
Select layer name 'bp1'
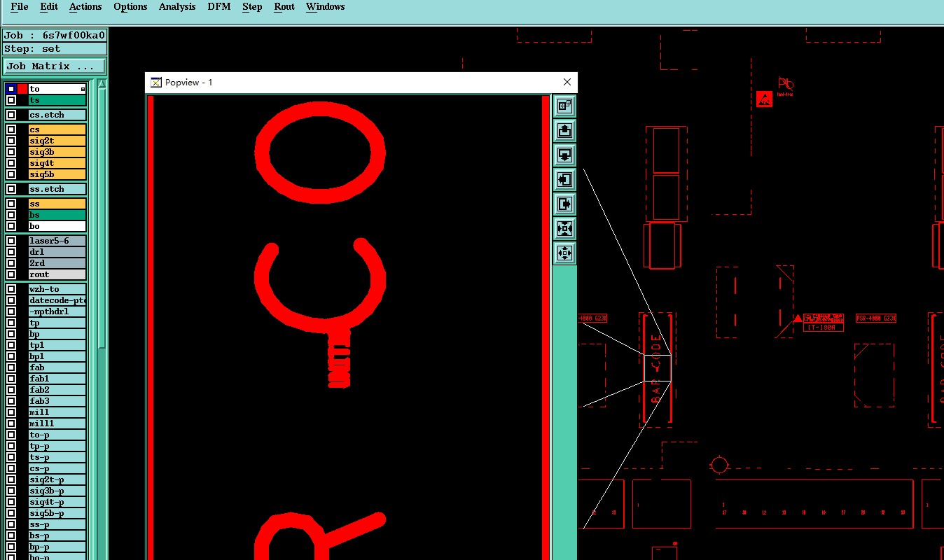[x=57, y=356]
